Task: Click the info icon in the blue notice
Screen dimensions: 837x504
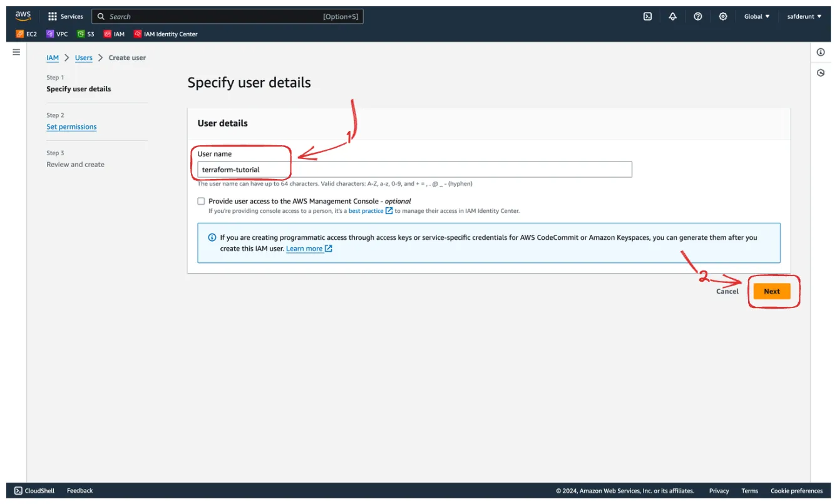Action: (x=212, y=238)
